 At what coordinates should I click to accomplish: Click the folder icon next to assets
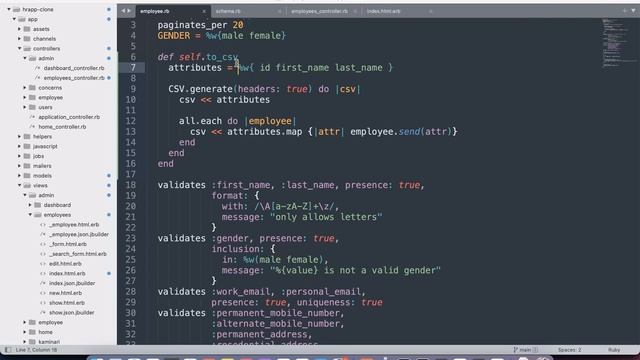click(x=27, y=29)
